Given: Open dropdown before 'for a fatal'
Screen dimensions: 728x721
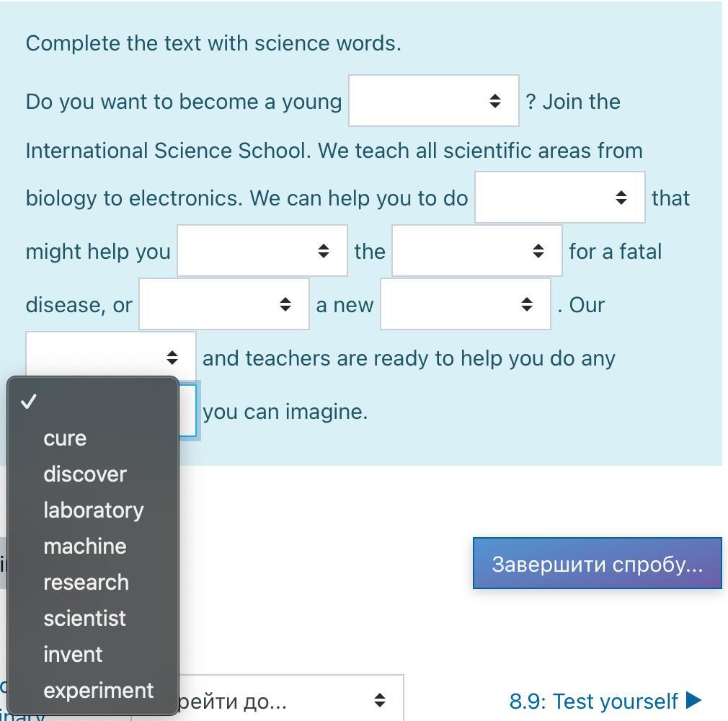Looking at the screenshot, I should [476, 251].
